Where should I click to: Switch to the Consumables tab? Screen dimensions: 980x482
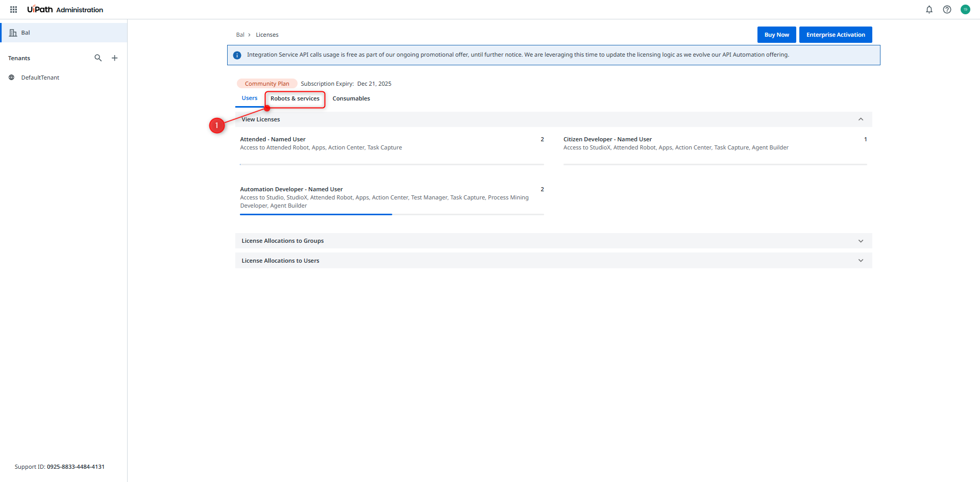tap(351, 99)
